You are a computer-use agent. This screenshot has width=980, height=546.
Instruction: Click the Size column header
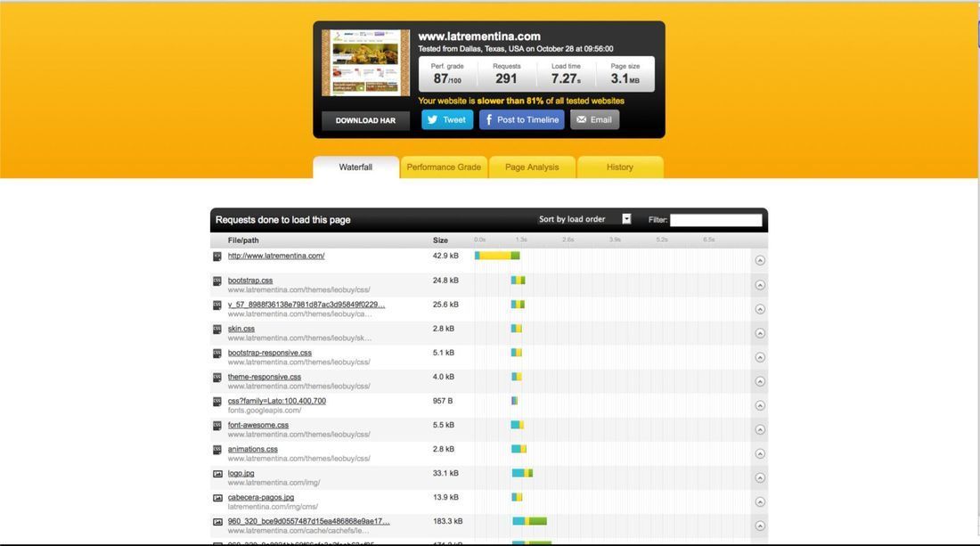(440, 240)
